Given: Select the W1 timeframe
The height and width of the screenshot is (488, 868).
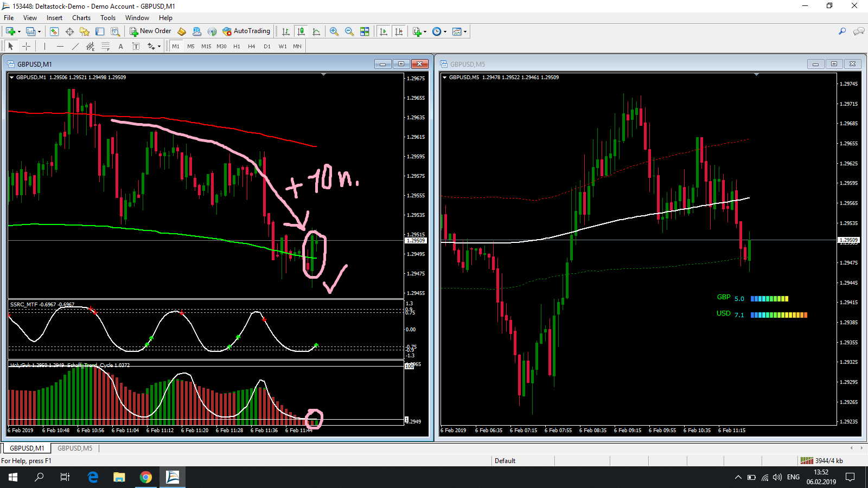Looking at the screenshot, I should click(x=282, y=47).
